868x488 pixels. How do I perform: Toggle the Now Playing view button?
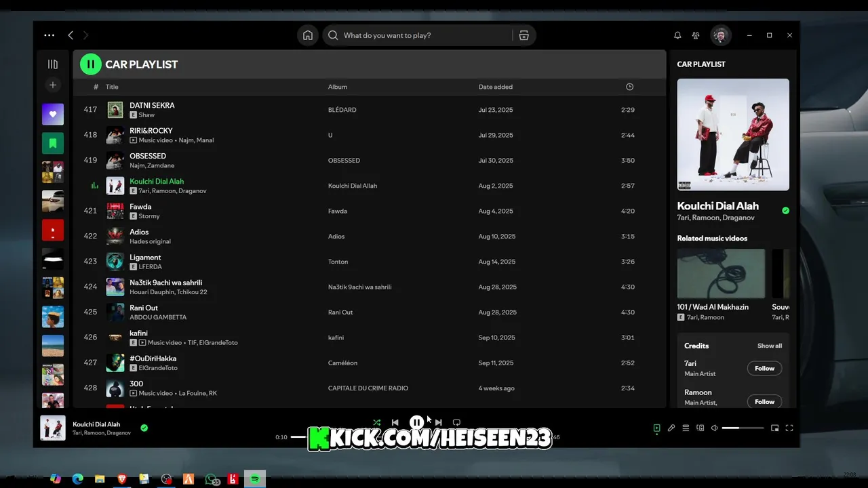pyautogui.click(x=656, y=428)
